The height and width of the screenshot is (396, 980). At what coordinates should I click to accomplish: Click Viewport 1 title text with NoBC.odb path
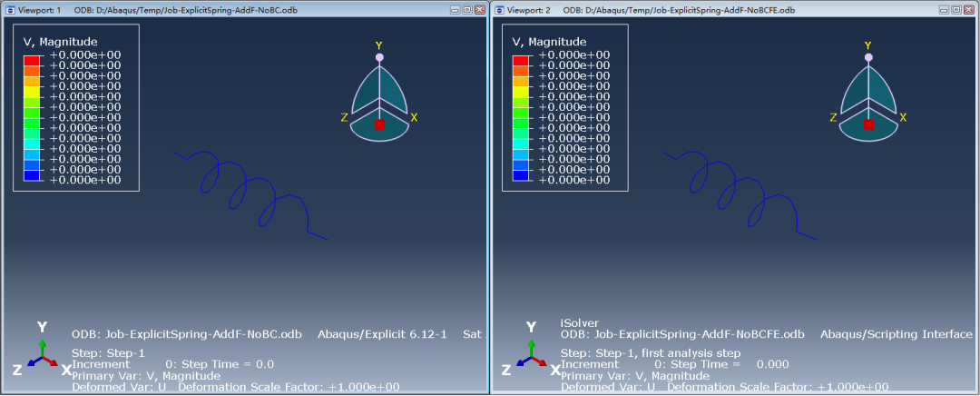point(185,10)
